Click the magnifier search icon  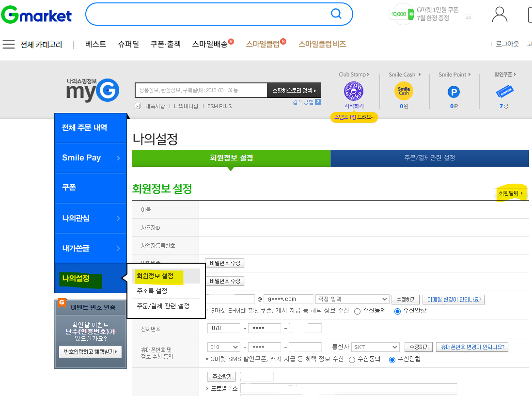point(336,14)
